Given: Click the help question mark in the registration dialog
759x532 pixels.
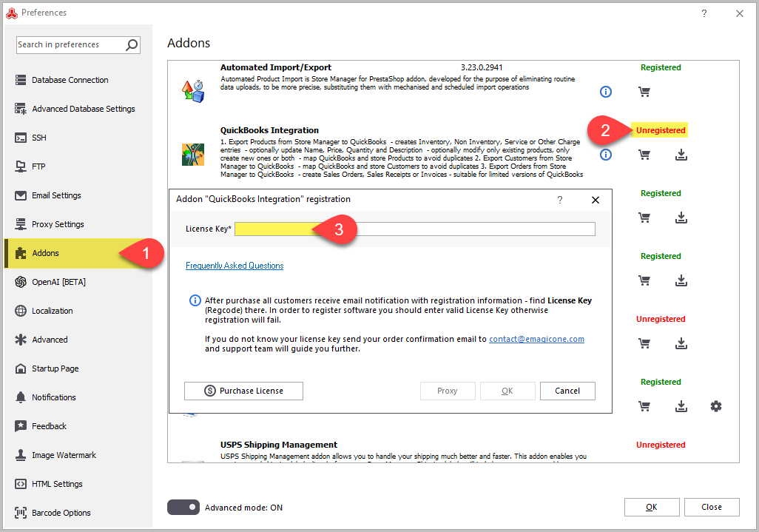Looking at the screenshot, I should click(x=560, y=200).
